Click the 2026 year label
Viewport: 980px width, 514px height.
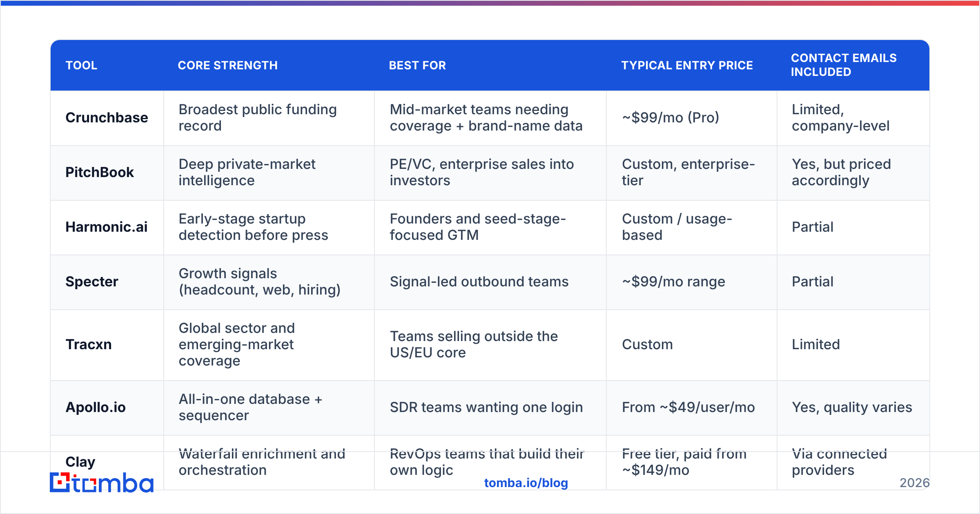click(915, 483)
